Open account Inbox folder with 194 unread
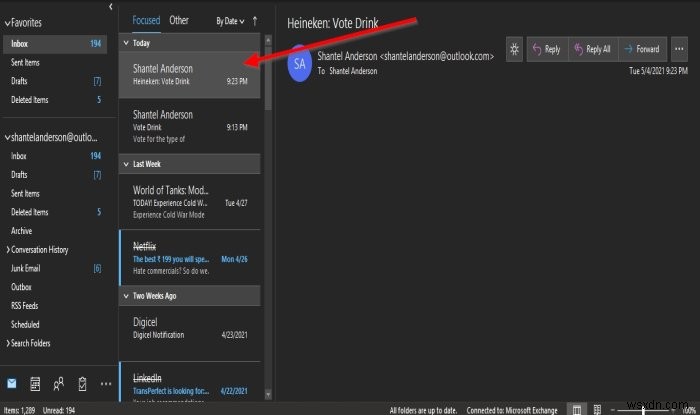Viewport: 700px width, 415px height. click(x=55, y=156)
